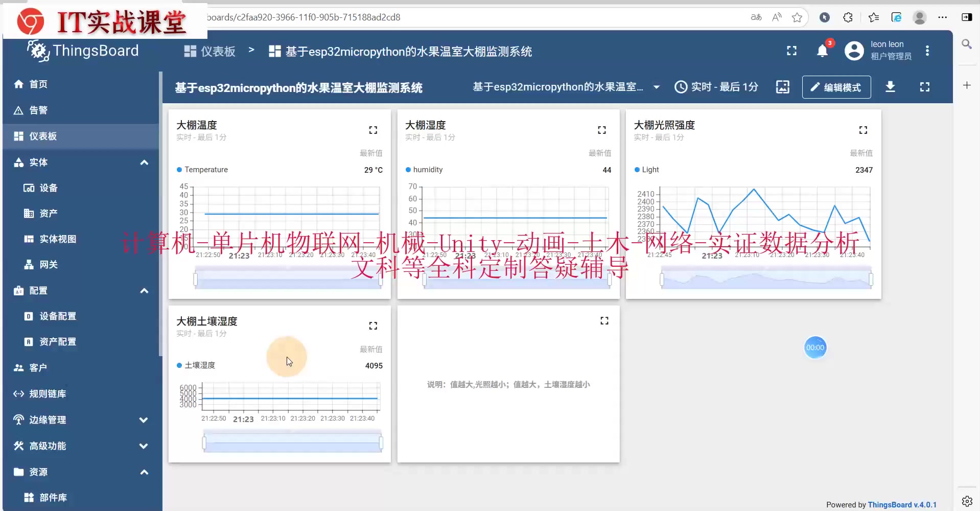Open the dashboard states dropdown arrow

point(657,87)
